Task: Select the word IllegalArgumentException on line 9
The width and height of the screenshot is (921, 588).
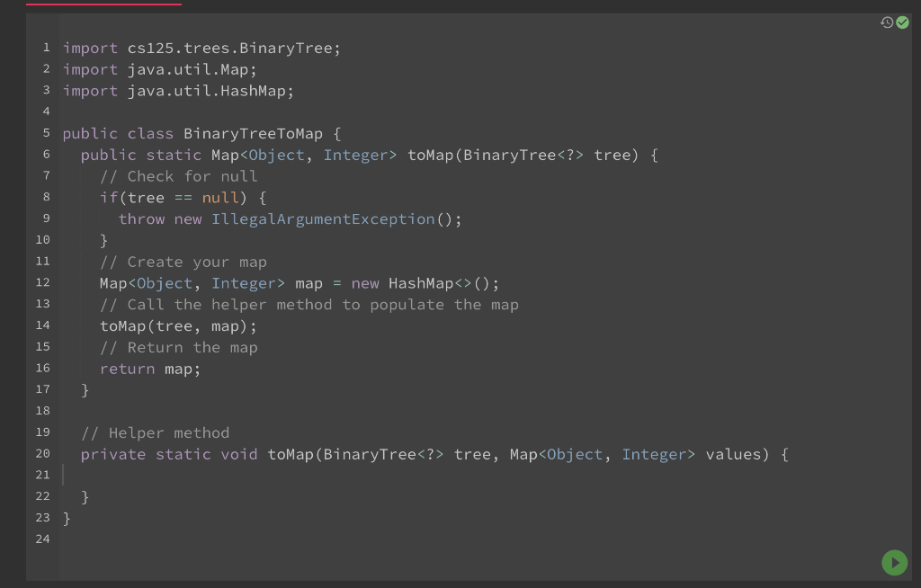Action: (x=323, y=218)
